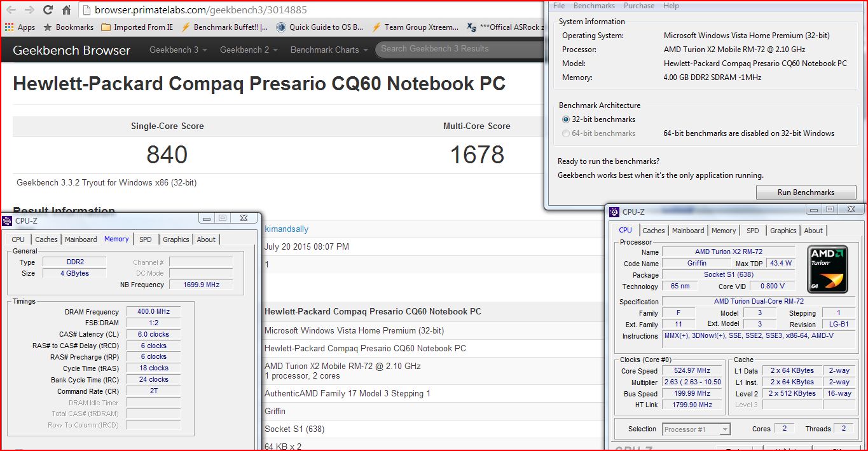Image resolution: width=868 pixels, height=451 pixels.
Task: Open Geekbench File menu
Action: point(559,6)
